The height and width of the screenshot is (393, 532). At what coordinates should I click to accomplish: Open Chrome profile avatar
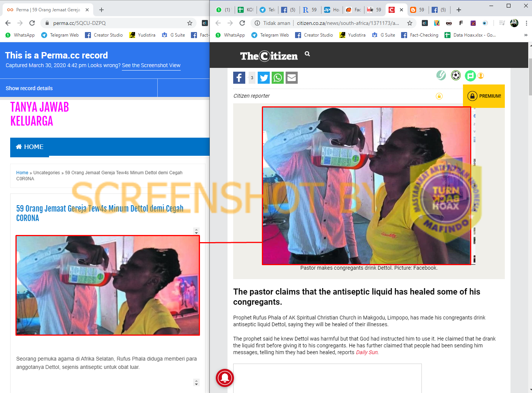[514, 23]
